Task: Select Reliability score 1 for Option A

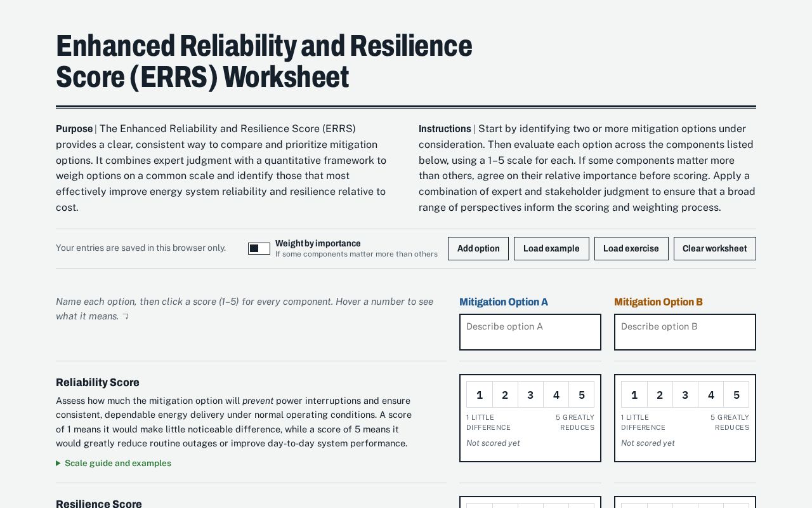Action: 480,394
